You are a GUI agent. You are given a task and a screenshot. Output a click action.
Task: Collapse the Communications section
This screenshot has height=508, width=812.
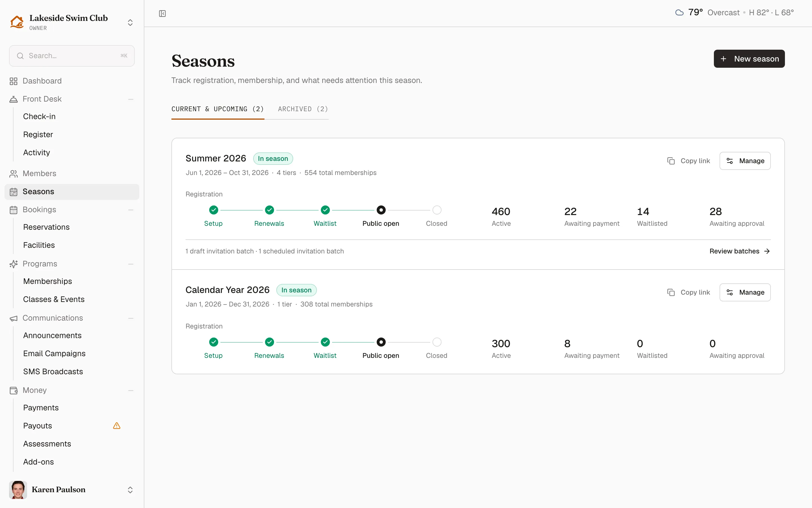[x=131, y=318]
